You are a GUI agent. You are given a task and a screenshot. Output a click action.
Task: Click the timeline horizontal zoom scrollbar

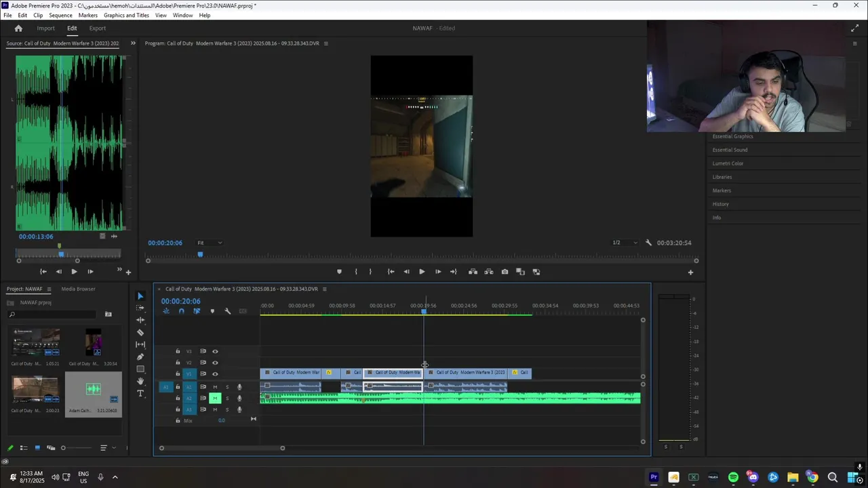222,448
